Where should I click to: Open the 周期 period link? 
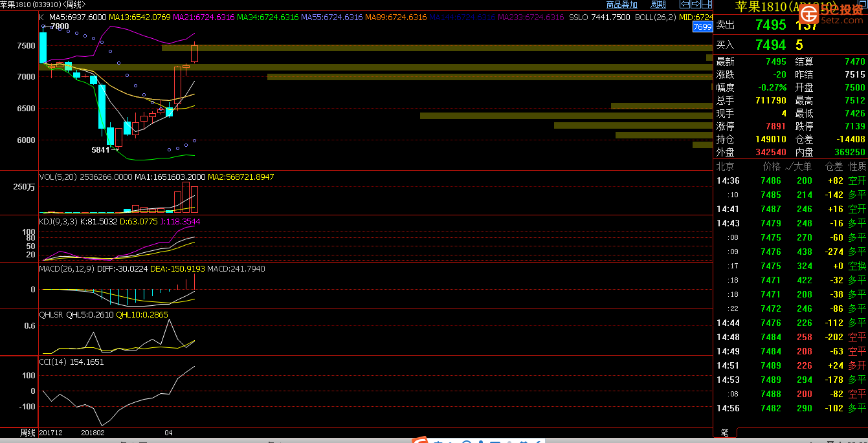click(x=658, y=5)
